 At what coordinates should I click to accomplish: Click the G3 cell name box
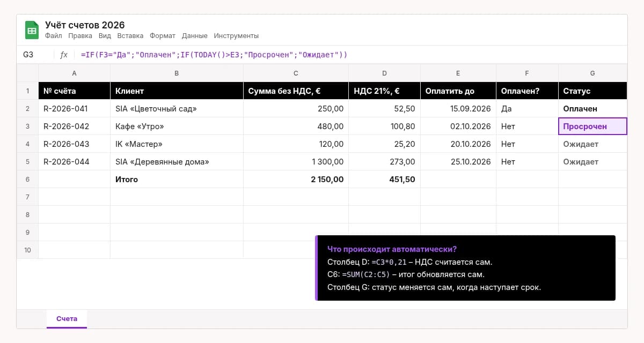[28, 55]
